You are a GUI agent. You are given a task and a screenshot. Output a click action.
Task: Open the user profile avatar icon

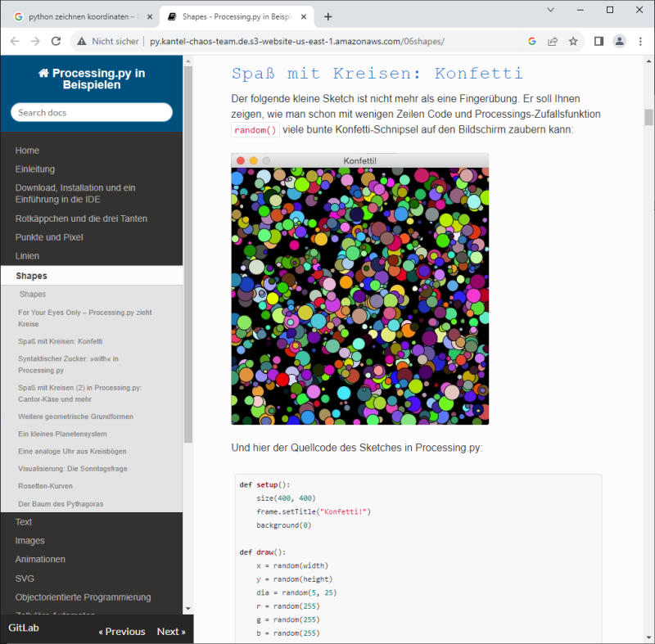pyautogui.click(x=619, y=41)
